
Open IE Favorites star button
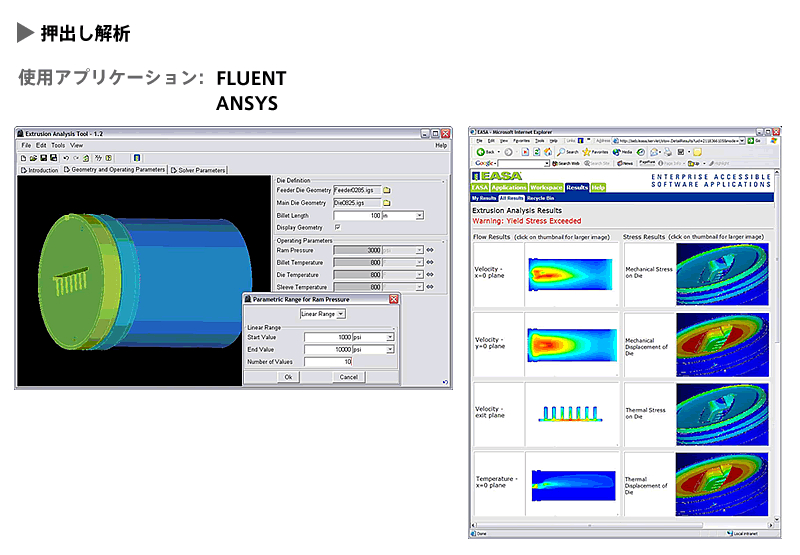(x=595, y=152)
